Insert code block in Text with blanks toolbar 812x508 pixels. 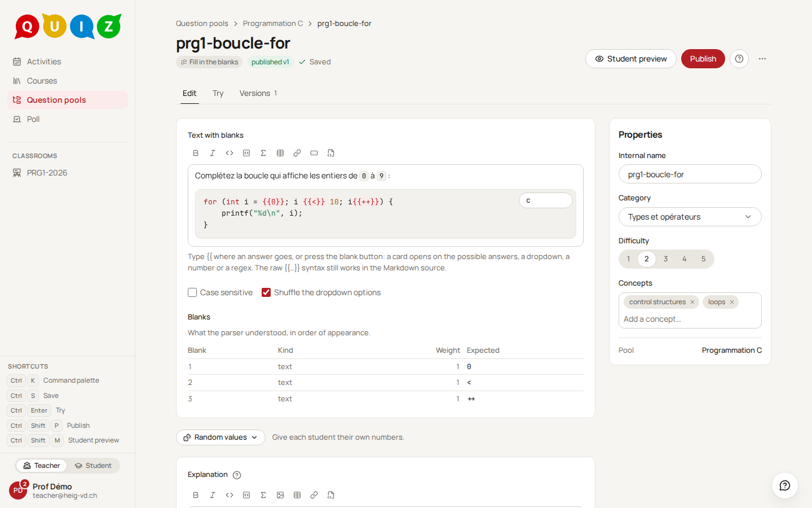point(246,153)
